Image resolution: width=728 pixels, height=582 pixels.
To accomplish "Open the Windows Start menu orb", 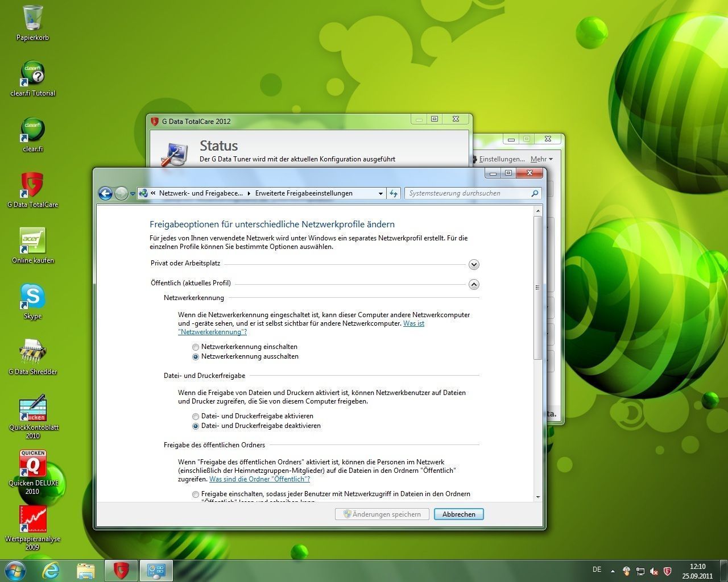I will 15,570.
